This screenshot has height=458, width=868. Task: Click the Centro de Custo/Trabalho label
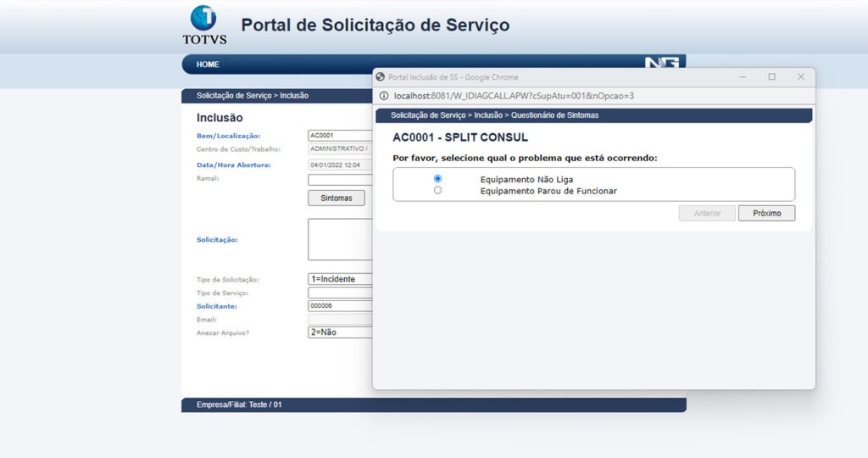click(238, 149)
